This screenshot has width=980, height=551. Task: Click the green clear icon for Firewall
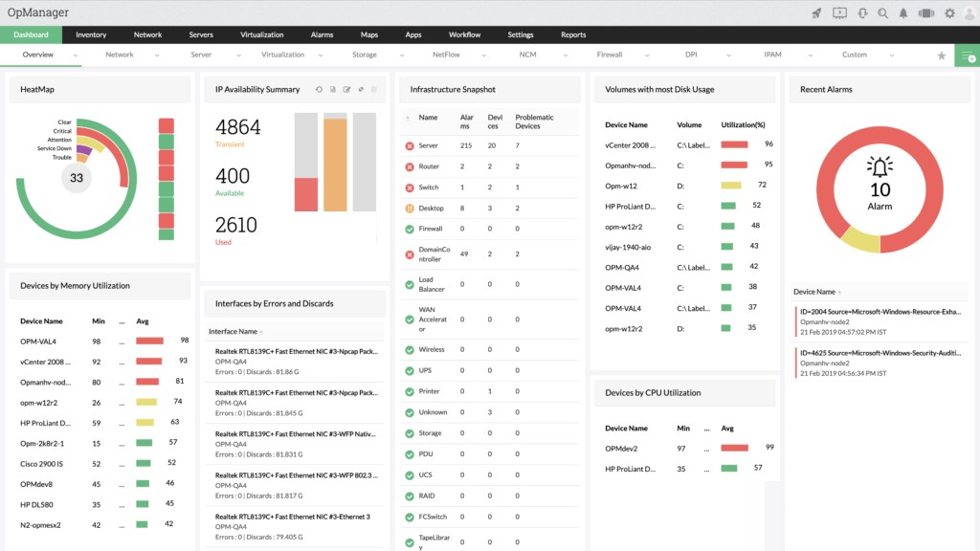(x=410, y=230)
